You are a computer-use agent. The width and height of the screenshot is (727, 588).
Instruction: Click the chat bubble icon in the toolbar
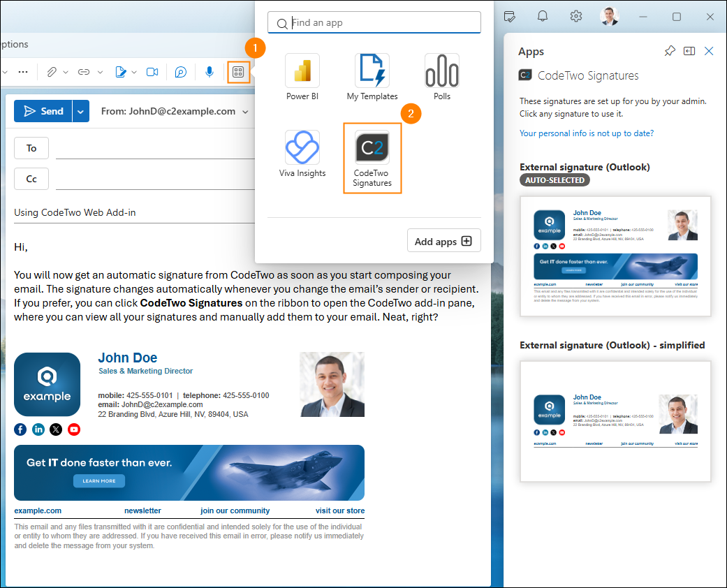point(181,72)
